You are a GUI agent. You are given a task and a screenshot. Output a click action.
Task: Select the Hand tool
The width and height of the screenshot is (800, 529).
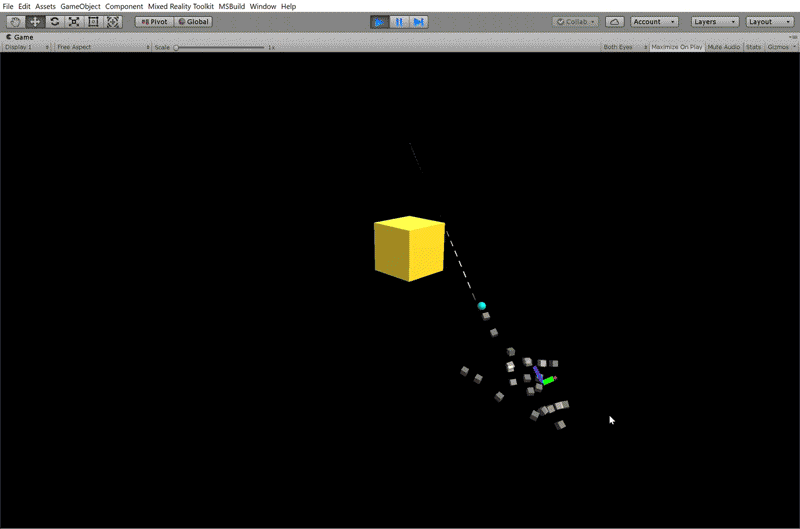pos(15,21)
